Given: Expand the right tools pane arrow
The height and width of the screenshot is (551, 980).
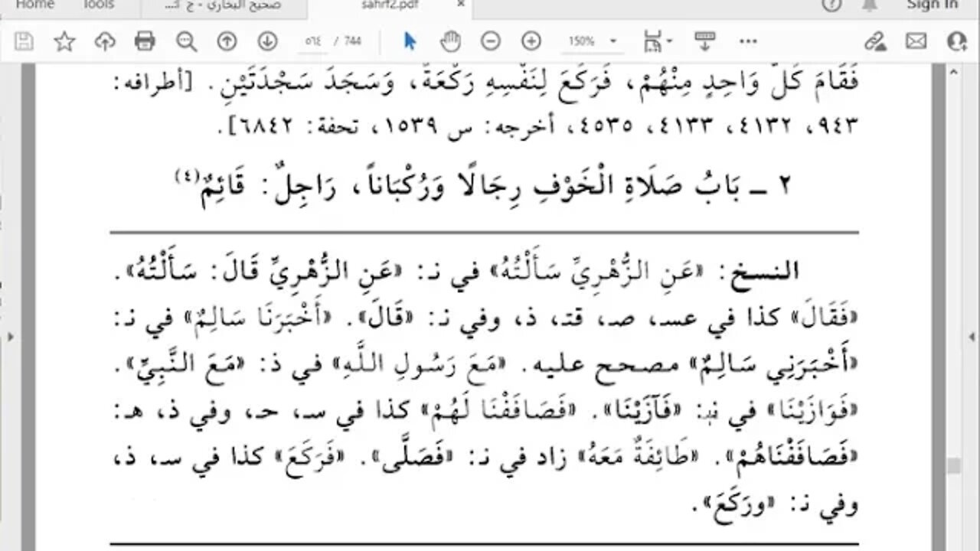Looking at the screenshot, I should tap(973, 337).
